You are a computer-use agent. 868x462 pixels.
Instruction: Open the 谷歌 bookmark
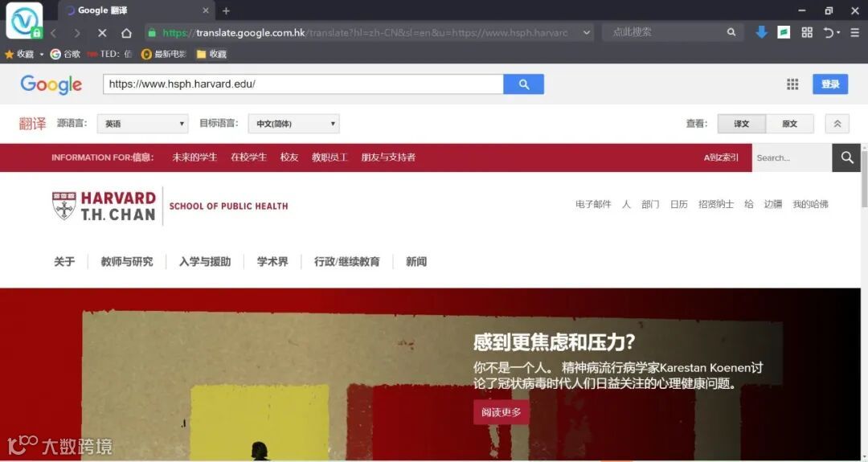click(x=65, y=54)
